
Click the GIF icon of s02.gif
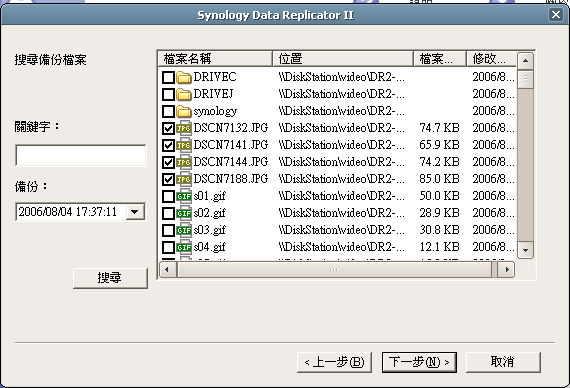pyautogui.click(x=184, y=213)
